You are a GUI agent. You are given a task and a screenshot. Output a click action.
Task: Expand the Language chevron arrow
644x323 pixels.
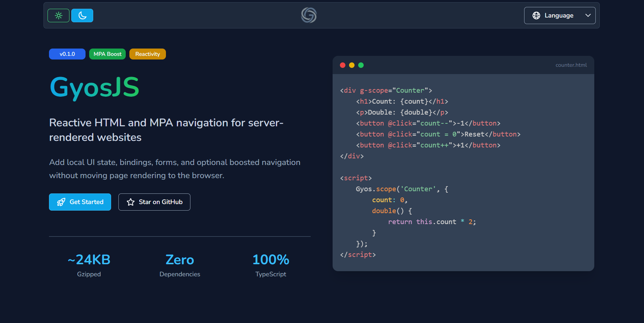pos(588,15)
